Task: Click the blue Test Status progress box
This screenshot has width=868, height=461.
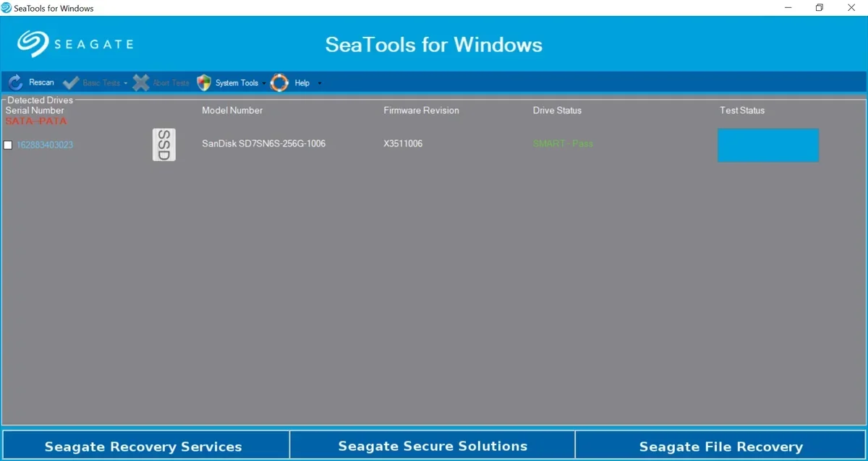Action: 768,145
